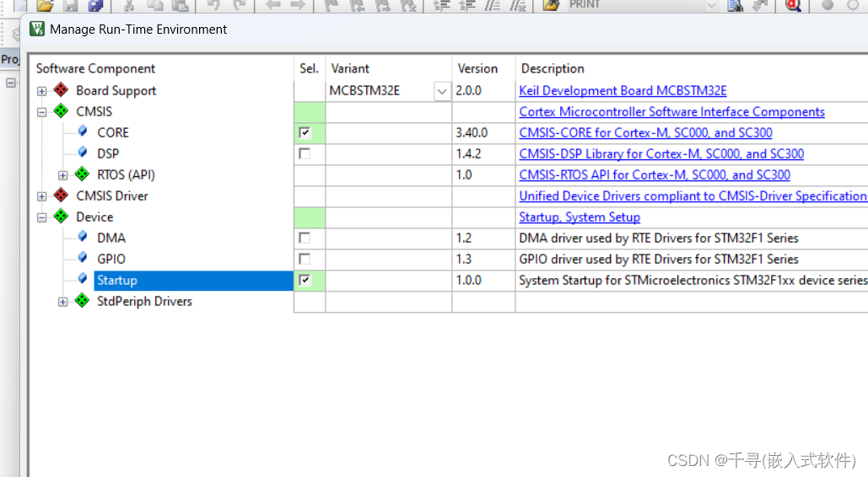Click the blue gem icon beside GPIO
The height and width of the screenshot is (477, 868).
[x=83, y=257]
